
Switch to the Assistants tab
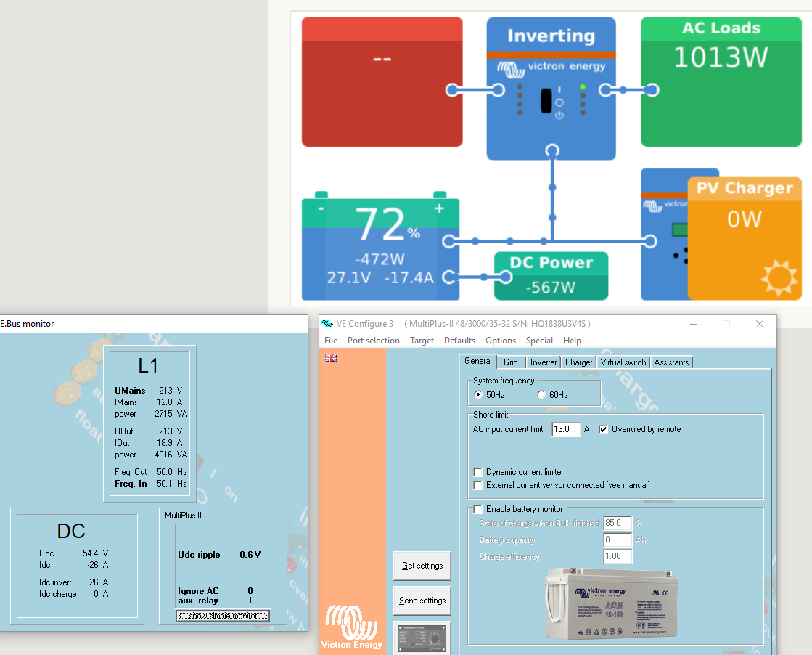click(671, 362)
